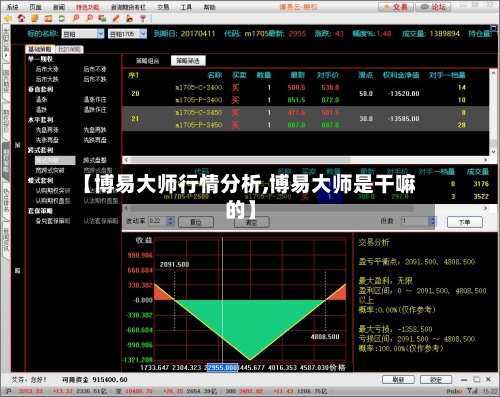Click the green circular refresh arrows icon
The image size is (500, 397).
[62, 18]
